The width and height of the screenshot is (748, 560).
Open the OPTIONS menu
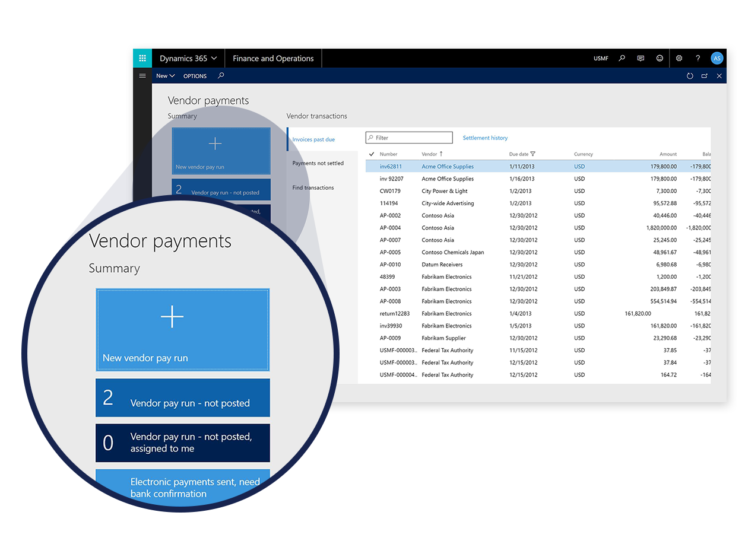[x=195, y=76]
